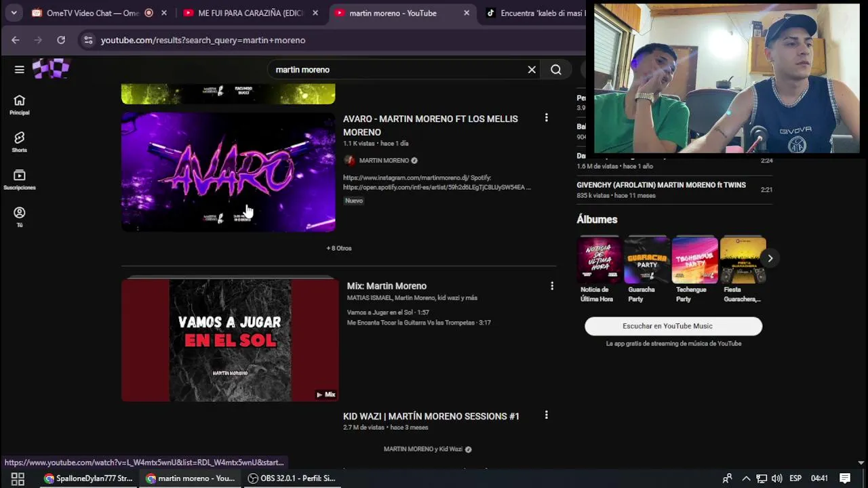Open the AVARO - MARTIN MORENO video title
The height and width of the screenshot is (488, 868).
point(430,125)
